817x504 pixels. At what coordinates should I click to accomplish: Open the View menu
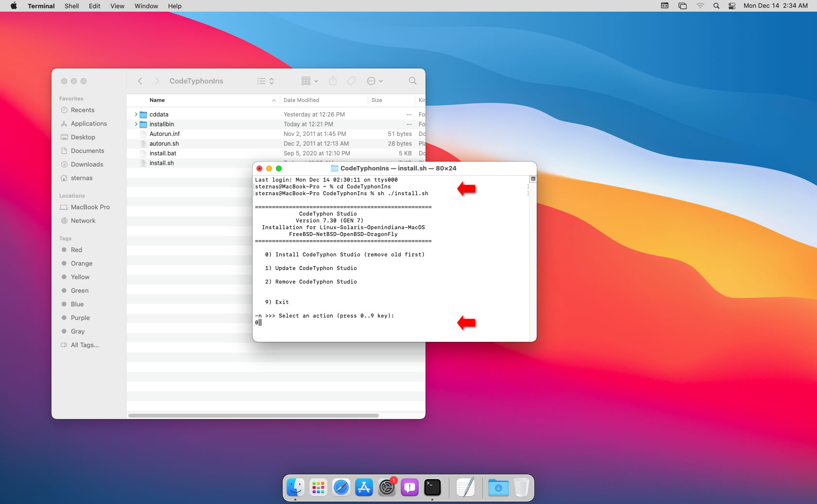pyautogui.click(x=117, y=6)
